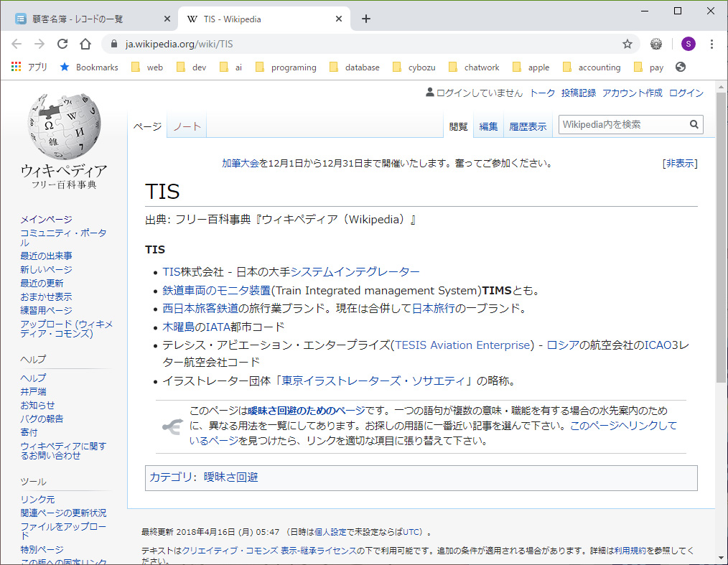The height and width of the screenshot is (565, 728).
Task: Open the gear extension icon
Action: pyautogui.click(x=656, y=44)
